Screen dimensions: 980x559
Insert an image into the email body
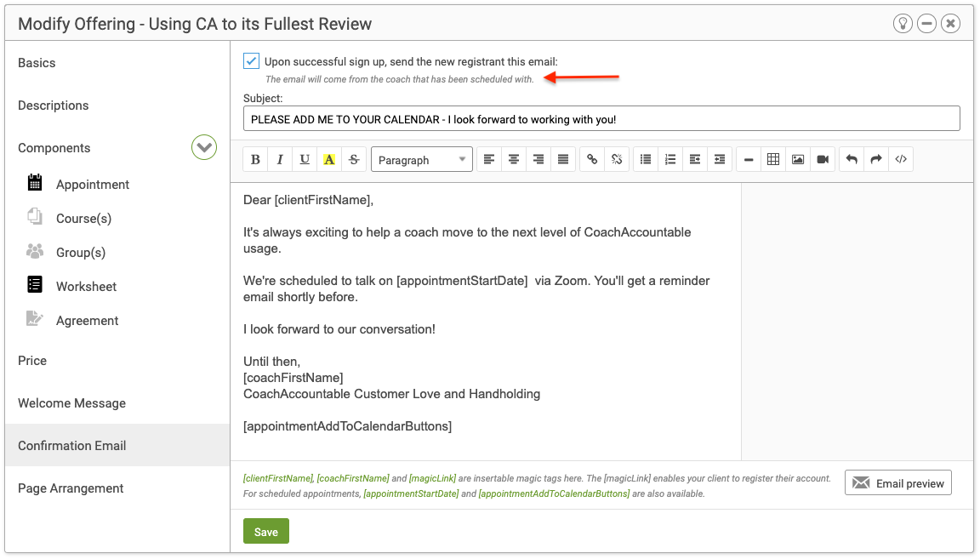[798, 160]
